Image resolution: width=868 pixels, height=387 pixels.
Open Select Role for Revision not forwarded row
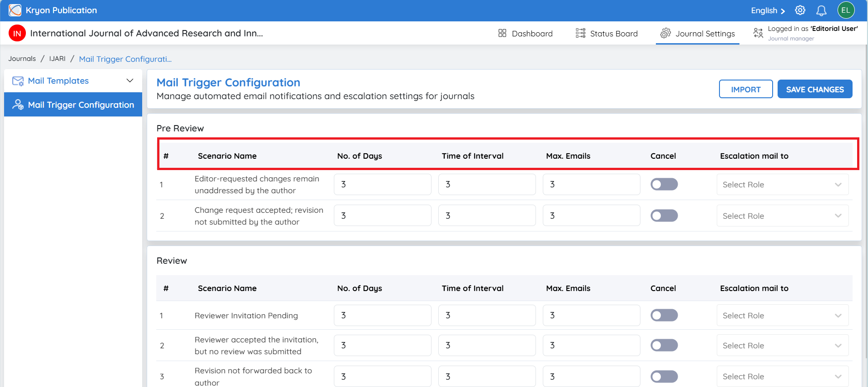[x=783, y=377]
